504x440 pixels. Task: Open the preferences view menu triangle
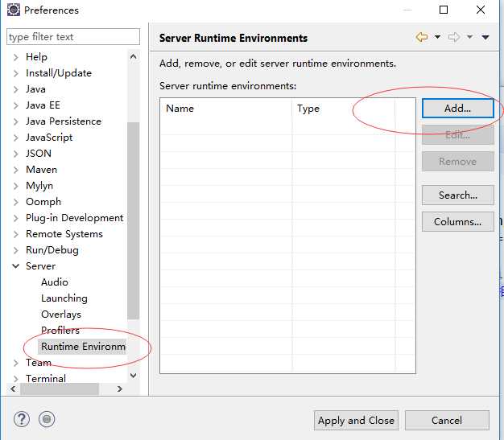pos(485,37)
